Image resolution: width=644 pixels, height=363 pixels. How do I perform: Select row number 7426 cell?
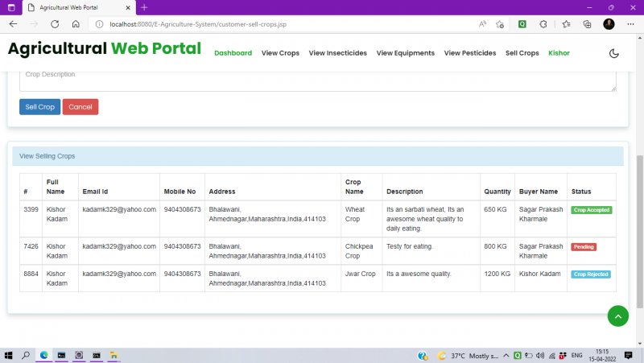click(31, 251)
